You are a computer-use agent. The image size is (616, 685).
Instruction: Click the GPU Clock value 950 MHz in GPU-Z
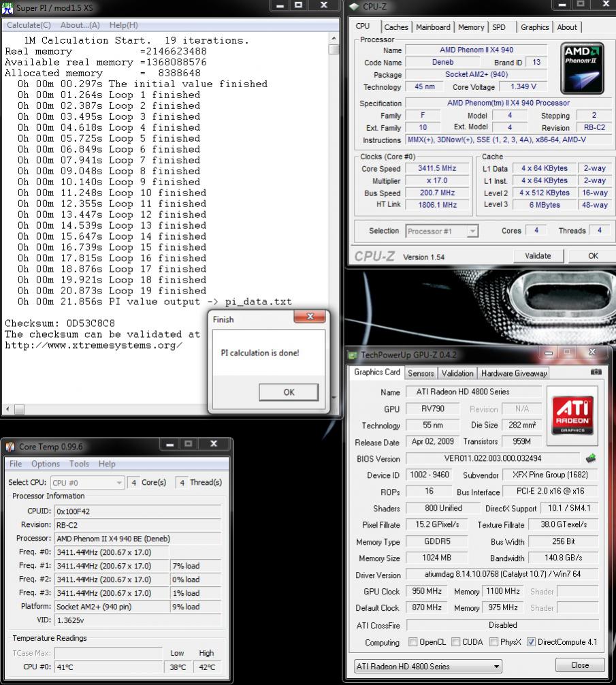click(x=427, y=591)
